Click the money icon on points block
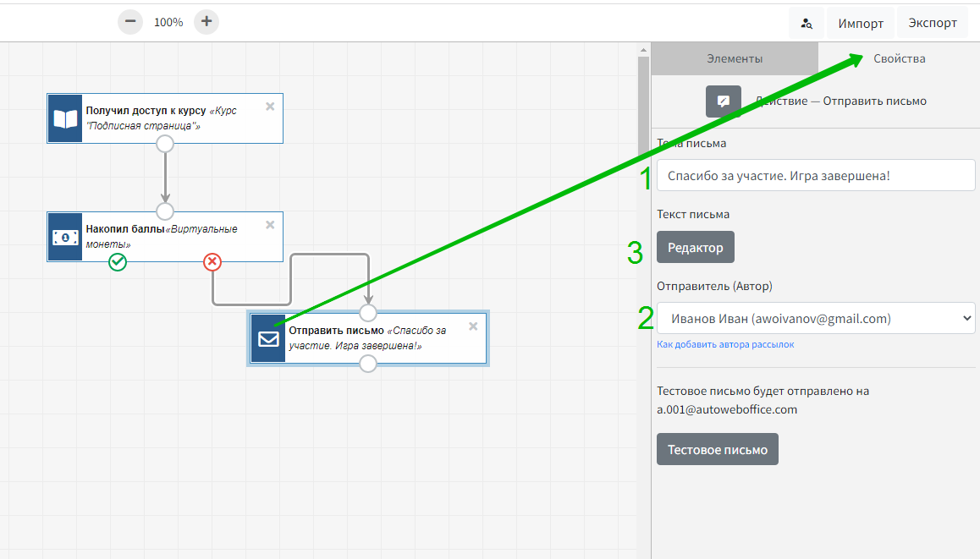 pyautogui.click(x=65, y=237)
